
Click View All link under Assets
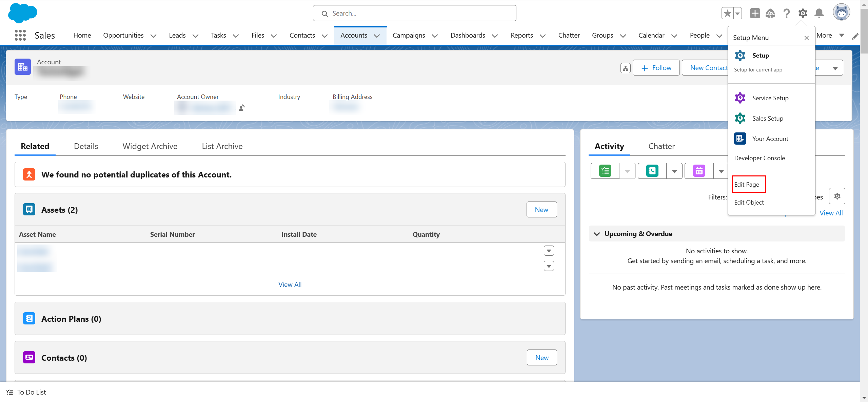(x=290, y=284)
